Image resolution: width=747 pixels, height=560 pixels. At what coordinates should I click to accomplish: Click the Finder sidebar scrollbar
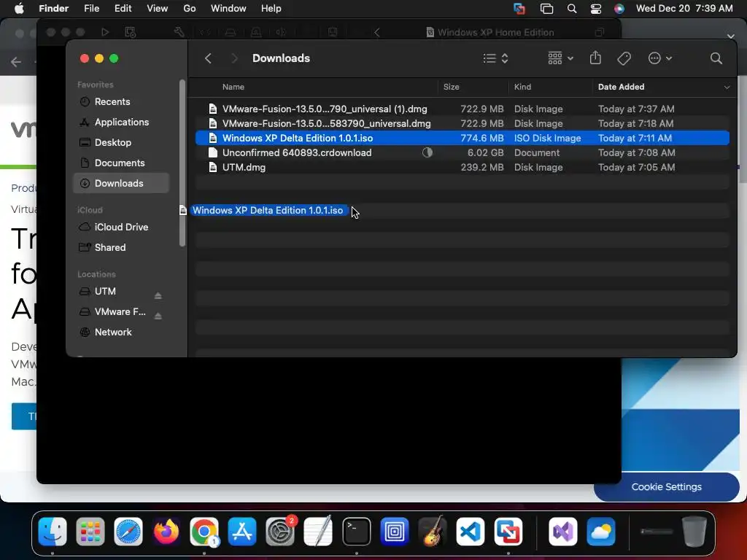pyautogui.click(x=182, y=163)
